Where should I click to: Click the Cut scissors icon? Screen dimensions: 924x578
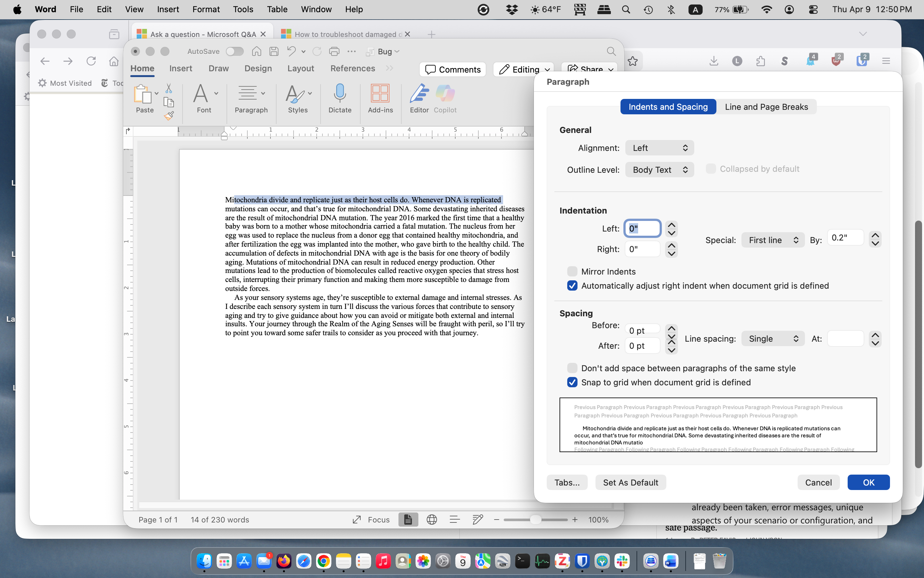pos(169,89)
